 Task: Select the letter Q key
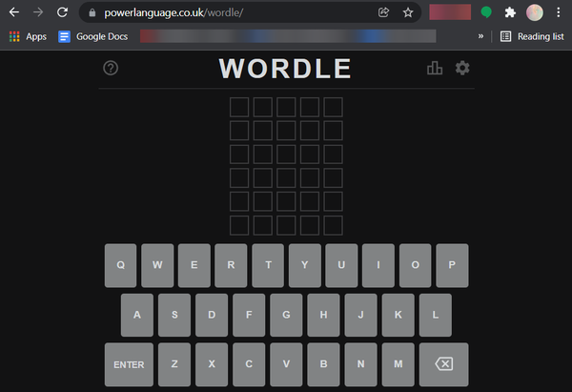(120, 265)
